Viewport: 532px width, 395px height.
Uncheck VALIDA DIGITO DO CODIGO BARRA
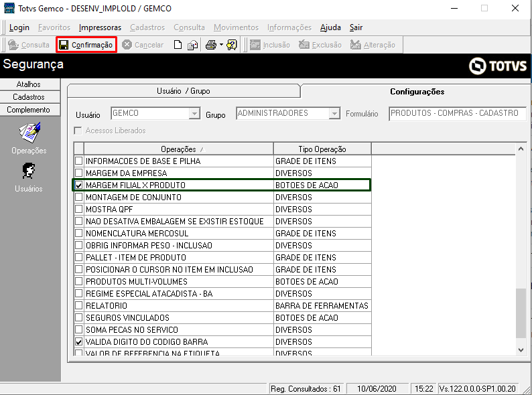tap(78, 341)
